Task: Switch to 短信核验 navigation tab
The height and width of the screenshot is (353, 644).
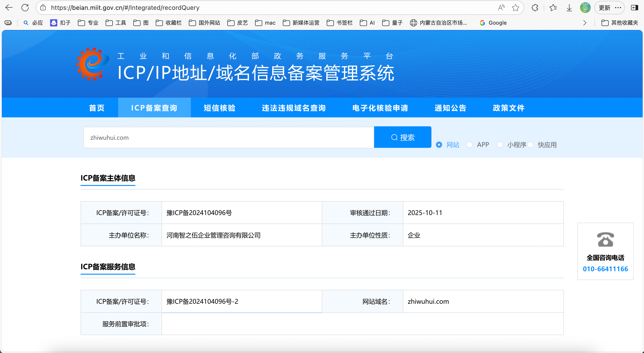Action: [x=220, y=108]
